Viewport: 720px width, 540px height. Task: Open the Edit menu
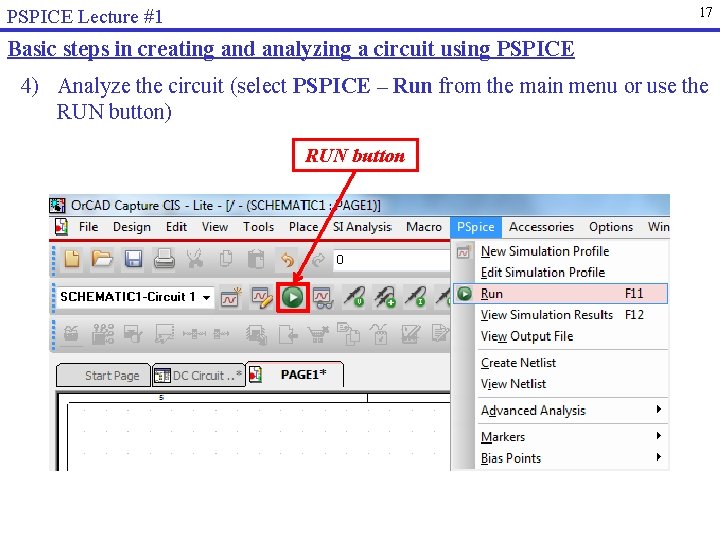pos(176,227)
